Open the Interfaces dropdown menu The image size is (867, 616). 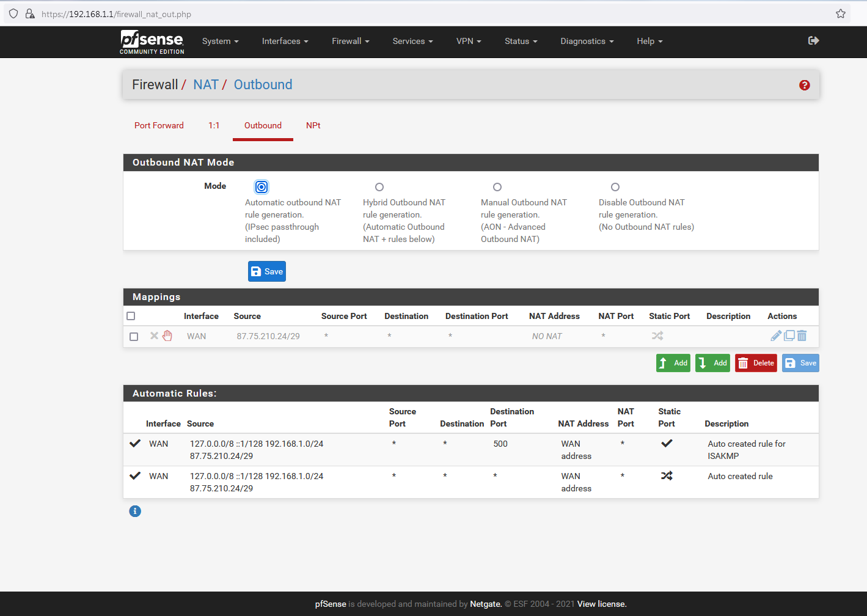285,42
